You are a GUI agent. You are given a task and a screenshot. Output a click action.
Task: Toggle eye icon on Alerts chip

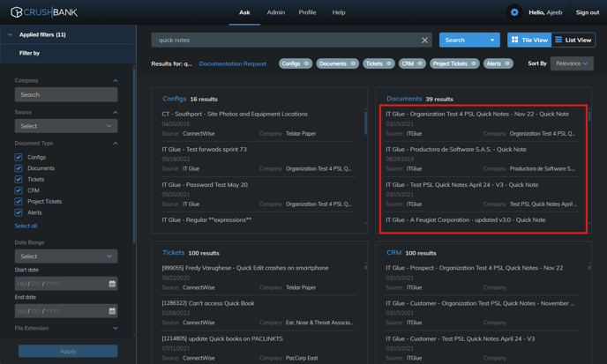point(507,63)
